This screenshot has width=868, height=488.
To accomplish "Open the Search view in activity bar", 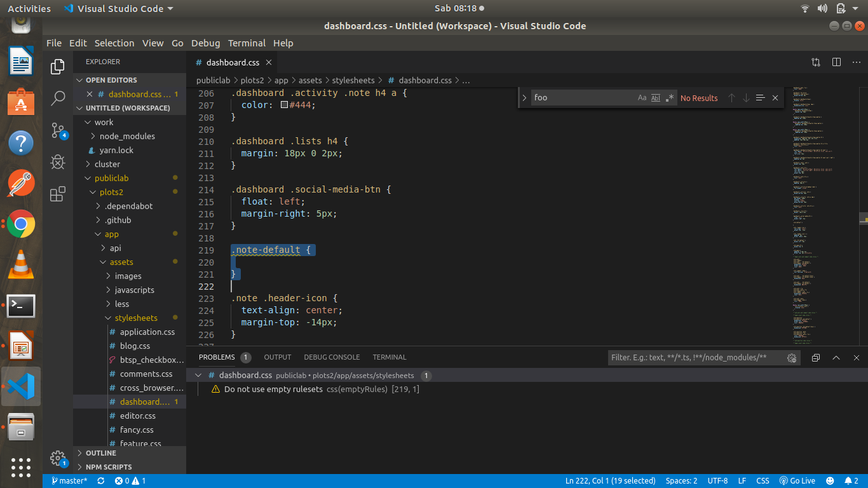I will click(58, 98).
